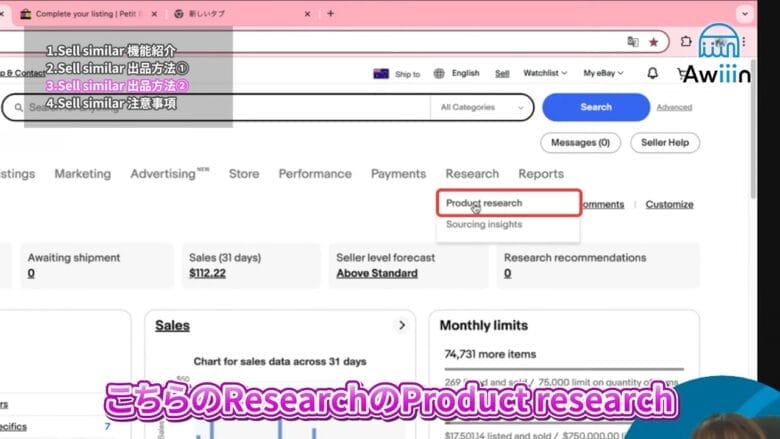780x439 pixels.
Task: Open a new browser tab with plus
Action: [330, 13]
